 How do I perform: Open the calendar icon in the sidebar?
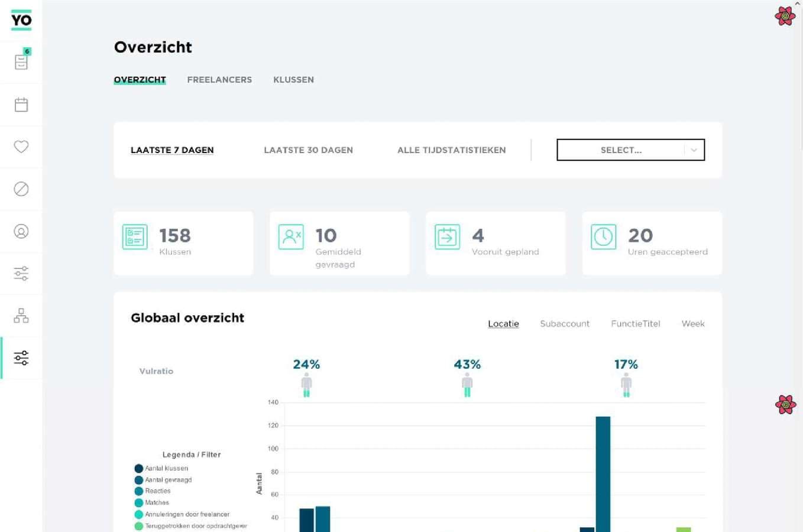point(21,103)
